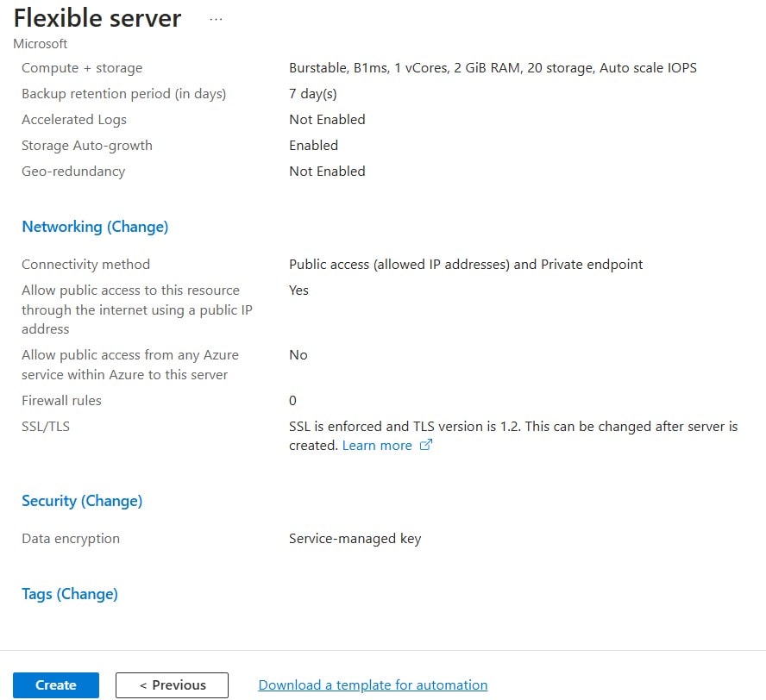Go back with the Previous button

172,684
